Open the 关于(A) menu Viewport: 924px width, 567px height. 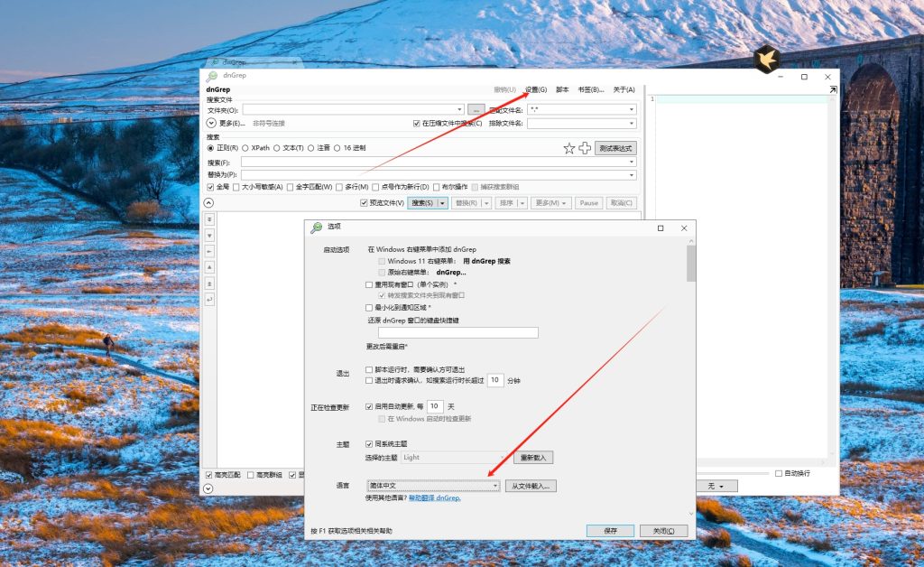[x=624, y=89]
